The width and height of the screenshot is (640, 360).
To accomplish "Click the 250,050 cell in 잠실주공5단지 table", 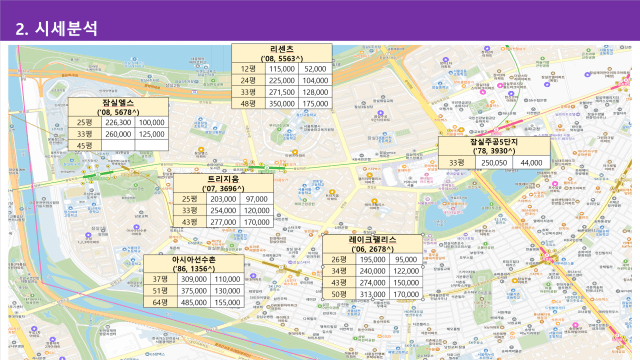I will tap(494, 162).
